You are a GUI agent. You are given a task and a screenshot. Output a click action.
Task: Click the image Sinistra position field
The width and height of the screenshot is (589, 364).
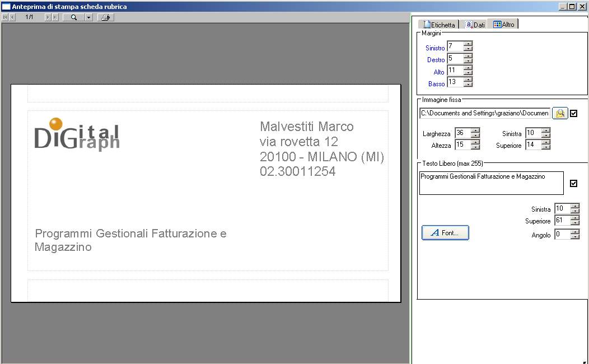pyautogui.click(x=534, y=133)
